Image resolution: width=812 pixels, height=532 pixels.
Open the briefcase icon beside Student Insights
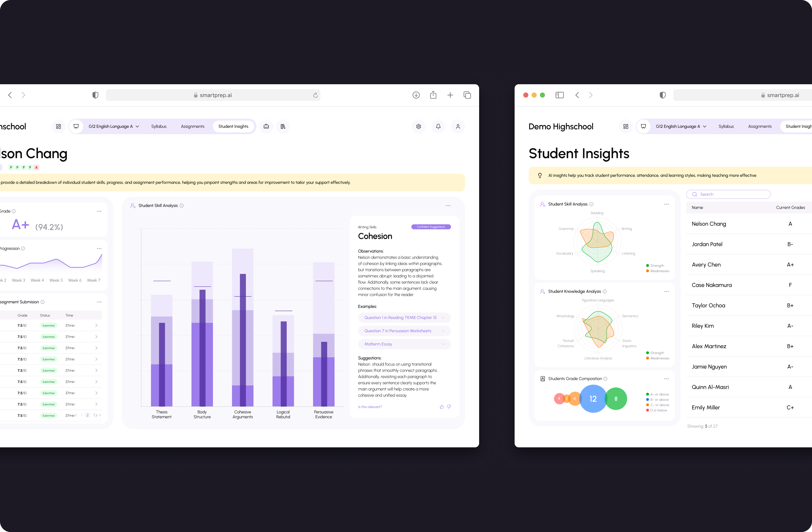[x=266, y=126]
